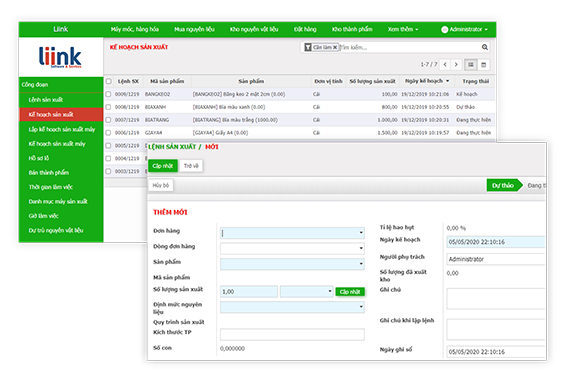Viewport: 570px width, 382px height.
Task: Click the Người phụ trách field
Action: [496, 259]
